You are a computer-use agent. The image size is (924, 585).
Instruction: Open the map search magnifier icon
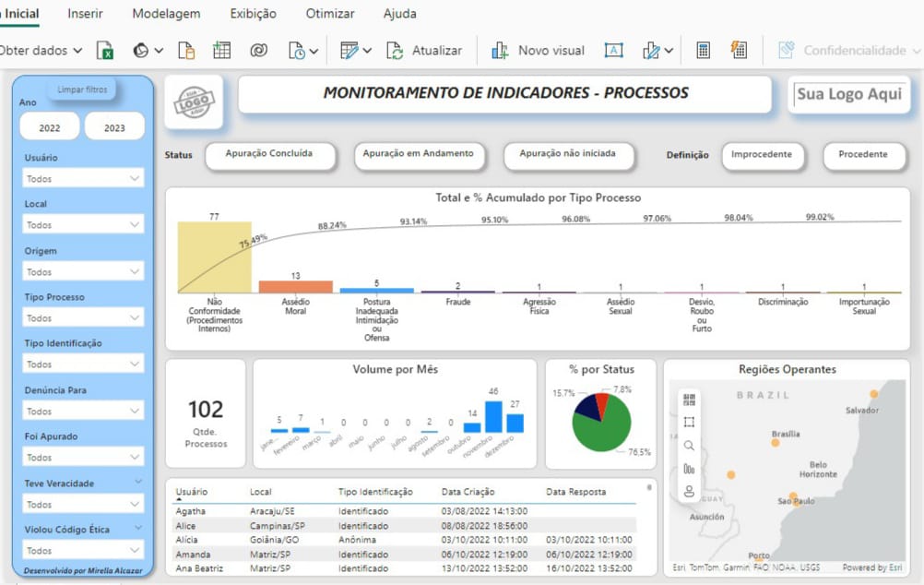click(x=689, y=446)
